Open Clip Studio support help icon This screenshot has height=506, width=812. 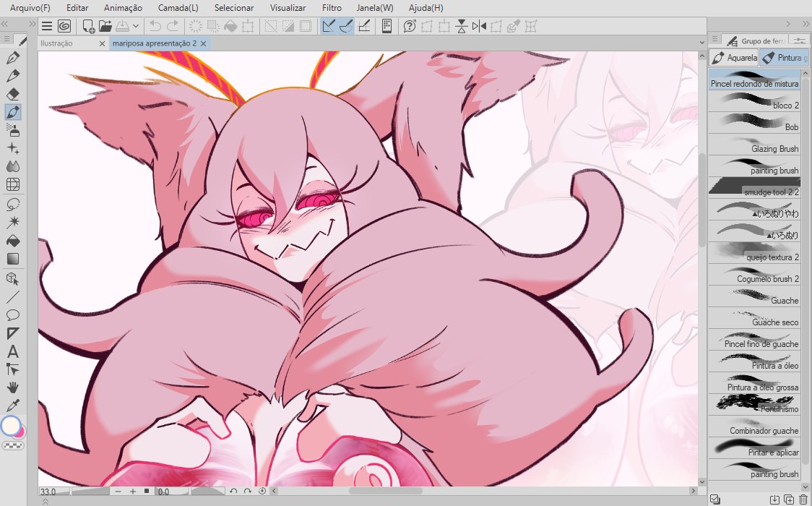coord(409,26)
